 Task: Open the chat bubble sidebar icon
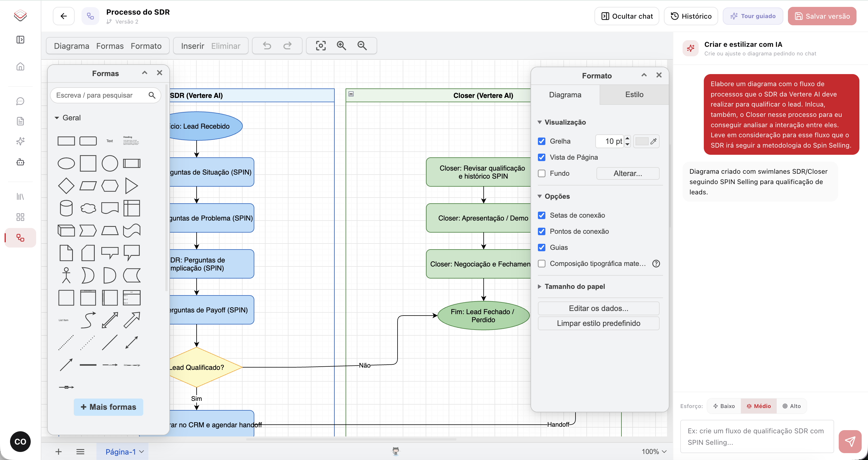(20, 101)
